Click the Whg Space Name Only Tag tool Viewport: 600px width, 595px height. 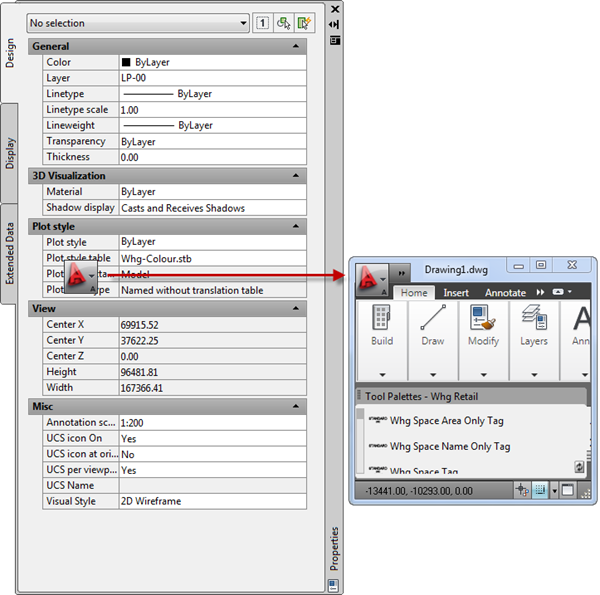tap(449, 446)
